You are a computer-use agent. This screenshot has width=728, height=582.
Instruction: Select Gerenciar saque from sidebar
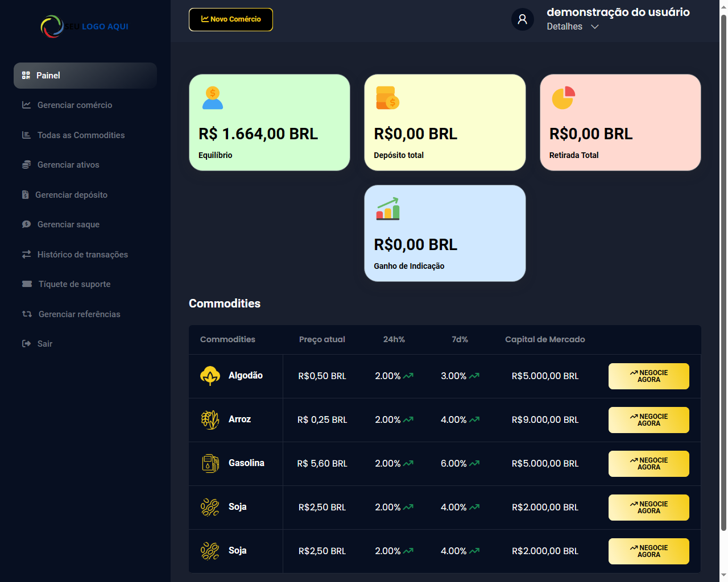pyautogui.click(x=68, y=225)
